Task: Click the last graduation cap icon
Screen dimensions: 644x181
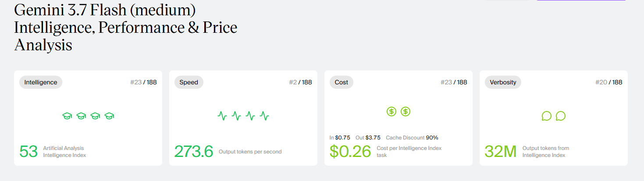Action: click(x=109, y=116)
